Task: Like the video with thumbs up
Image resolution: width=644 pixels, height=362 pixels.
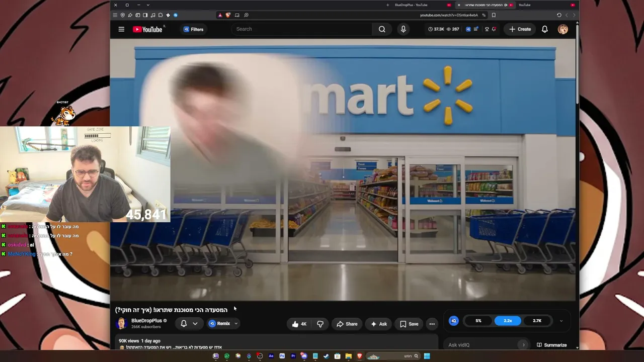Action: [299, 324]
